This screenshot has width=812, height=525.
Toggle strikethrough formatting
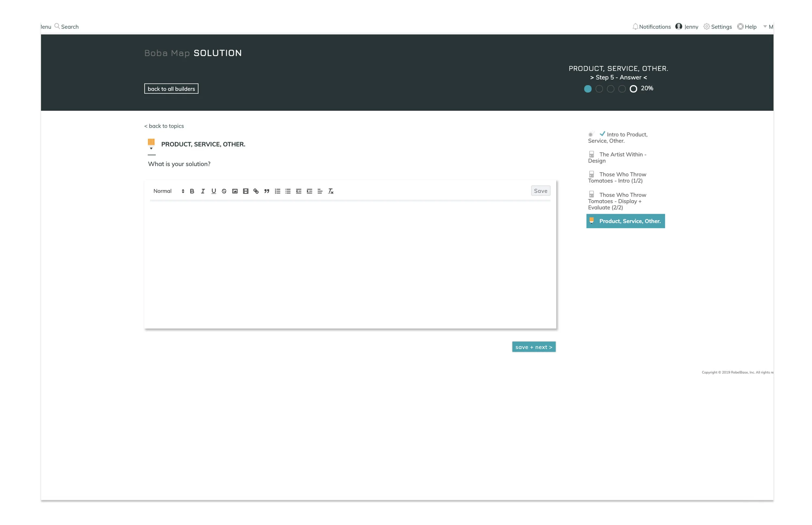point(224,191)
